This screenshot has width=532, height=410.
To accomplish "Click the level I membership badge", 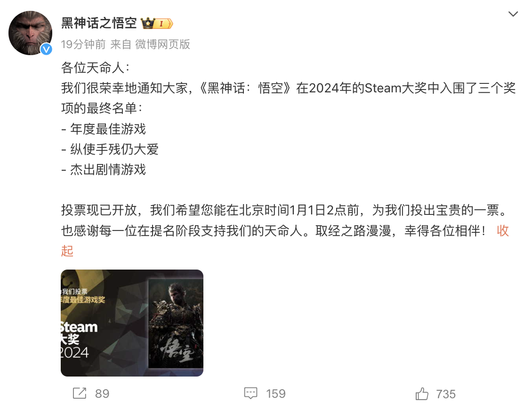I will (x=164, y=24).
